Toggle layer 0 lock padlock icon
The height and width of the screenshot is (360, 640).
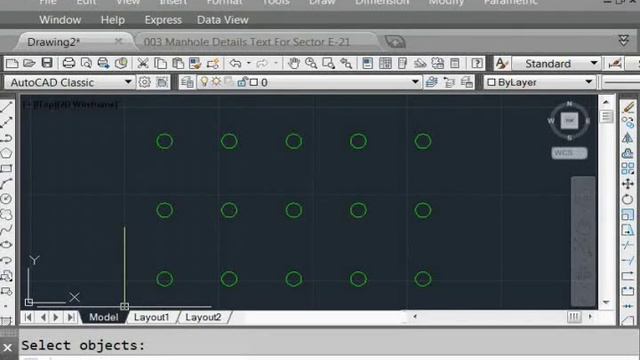tap(242, 82)
